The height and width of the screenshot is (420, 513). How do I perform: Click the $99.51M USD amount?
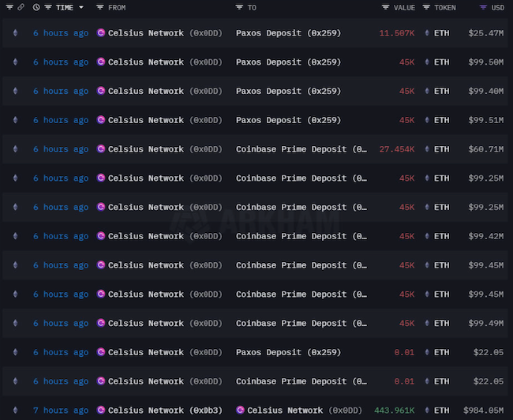point(486,121)
